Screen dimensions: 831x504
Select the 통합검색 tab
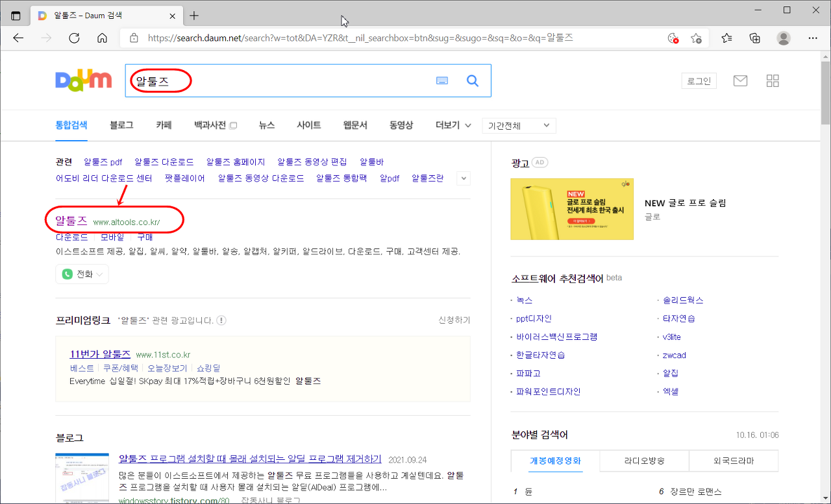pos(71,125)
